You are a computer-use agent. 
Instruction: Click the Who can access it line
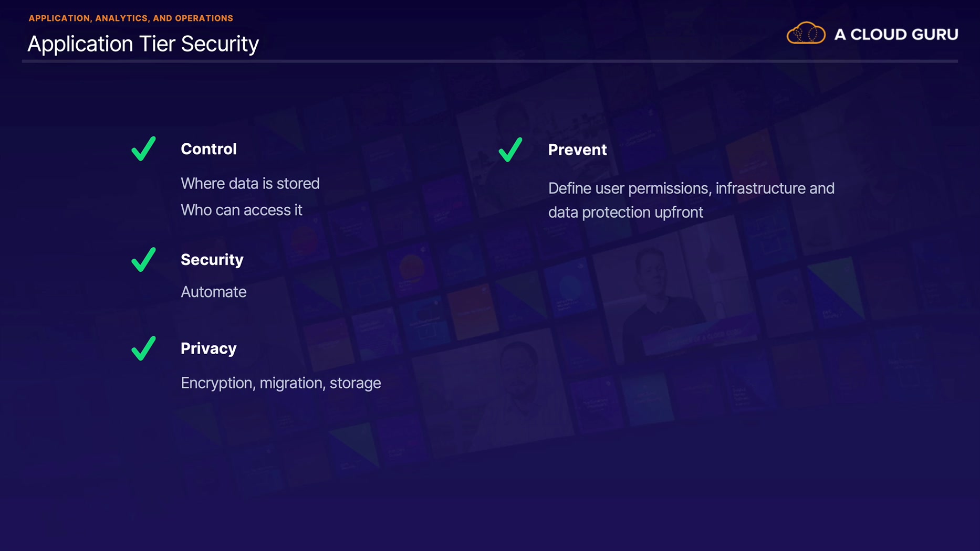pos(242,210)
